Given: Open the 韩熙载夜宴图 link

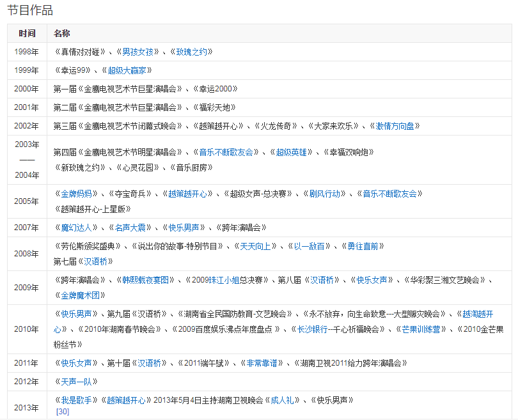Looking at the screenshot, I should coord(145,280).
